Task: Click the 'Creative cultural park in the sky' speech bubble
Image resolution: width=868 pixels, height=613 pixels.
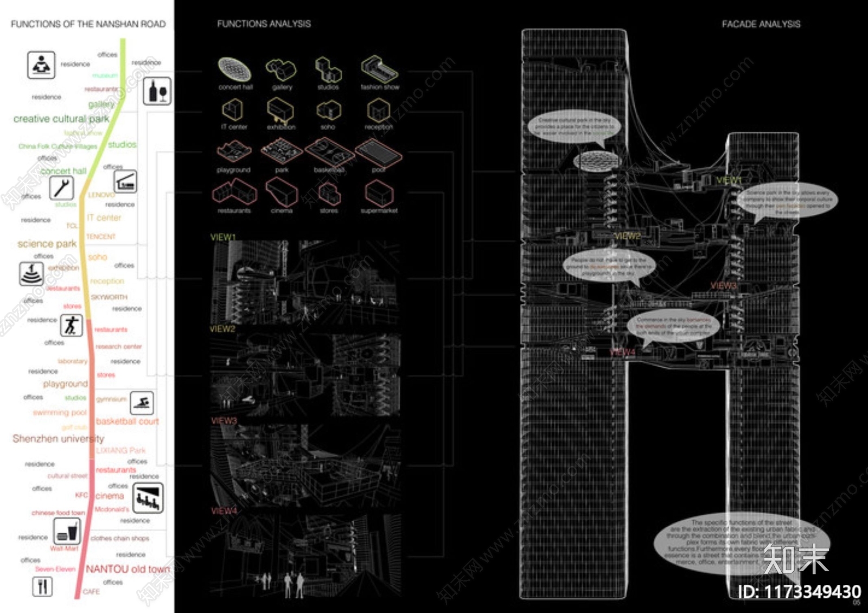Action: click(x=575, y=128)
